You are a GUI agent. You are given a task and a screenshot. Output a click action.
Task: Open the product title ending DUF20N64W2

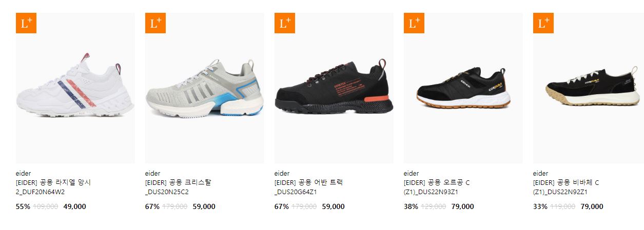[x=53, y=187]
